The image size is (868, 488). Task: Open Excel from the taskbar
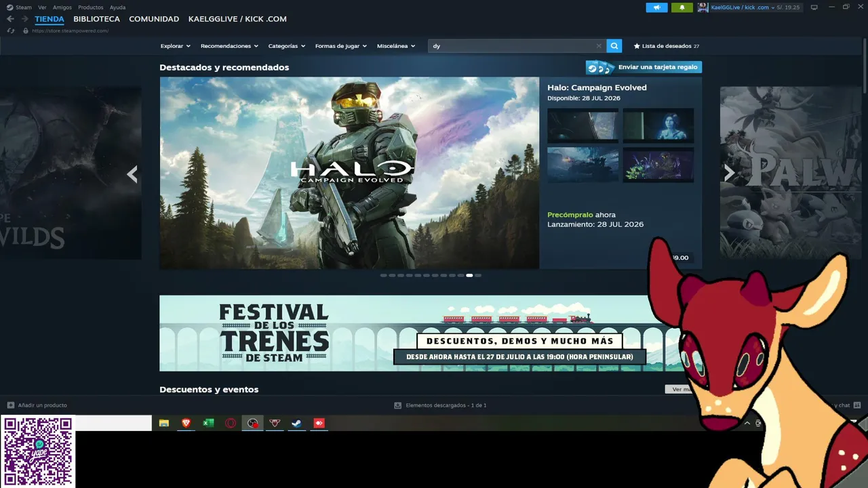[208, 424]
